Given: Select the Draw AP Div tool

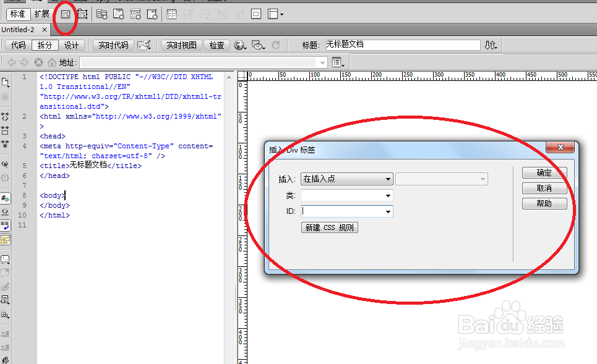Looking at the screenshot, I should (x=82, y=14).
